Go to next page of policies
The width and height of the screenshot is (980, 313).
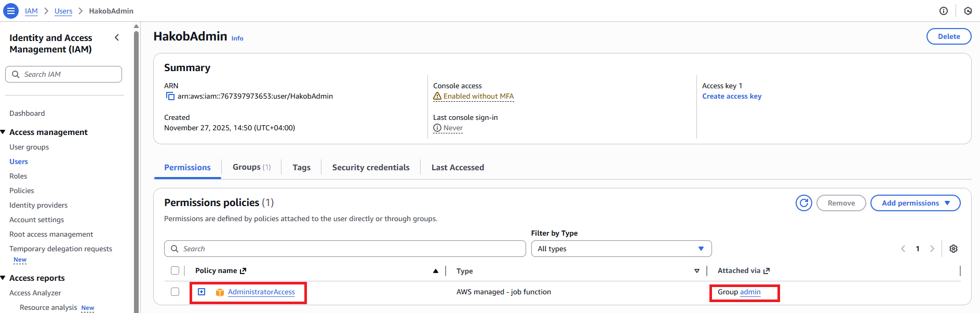[x=932, y=249]
